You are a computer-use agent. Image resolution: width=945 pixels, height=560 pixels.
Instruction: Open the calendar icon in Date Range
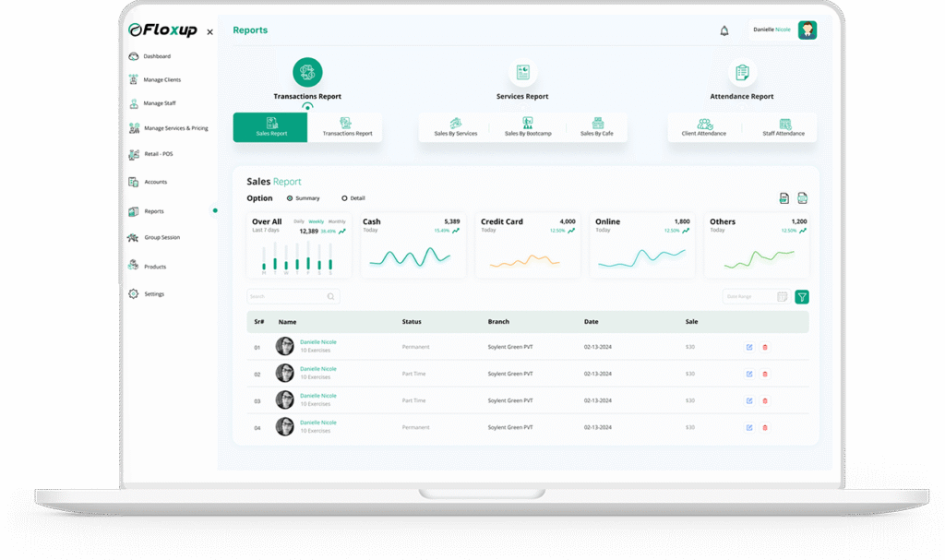782,296
